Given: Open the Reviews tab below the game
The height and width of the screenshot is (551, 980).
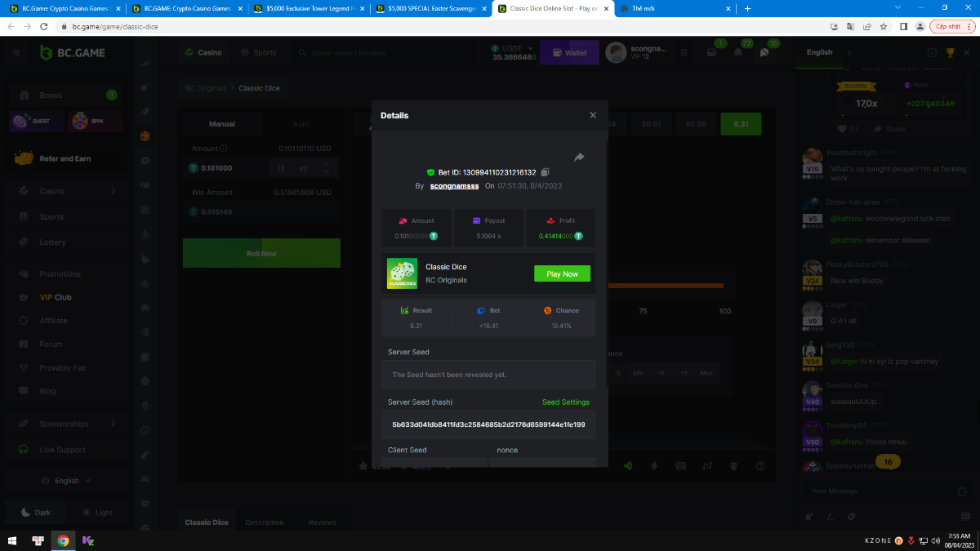Looking at the screenshot, I should click(x=322, y=522).
